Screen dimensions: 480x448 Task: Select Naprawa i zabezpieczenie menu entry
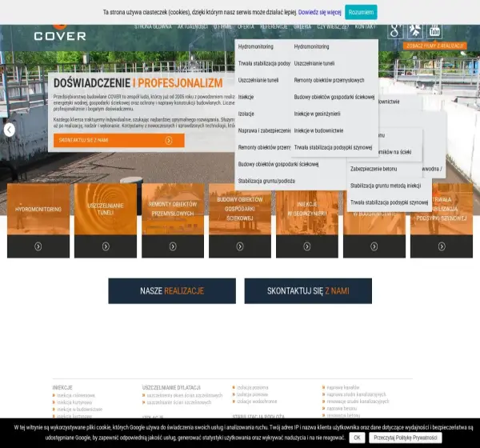(x=264, y=130)
